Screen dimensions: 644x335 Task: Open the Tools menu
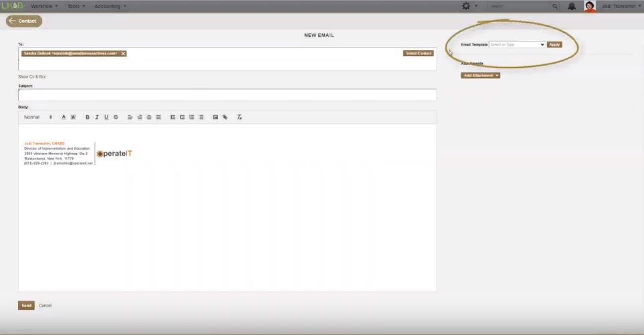pos(76,6)
